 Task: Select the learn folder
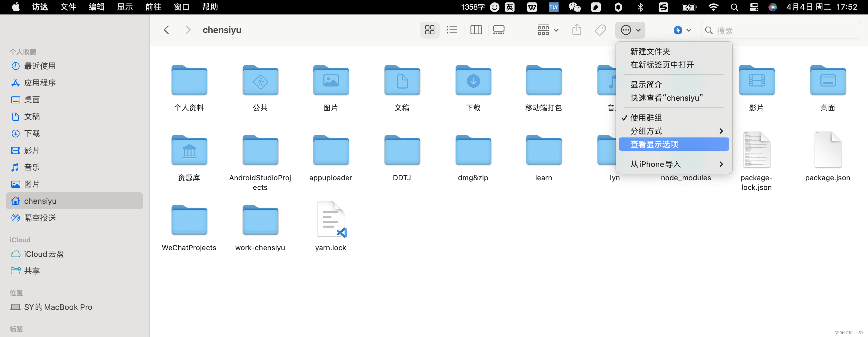point(544,150)
